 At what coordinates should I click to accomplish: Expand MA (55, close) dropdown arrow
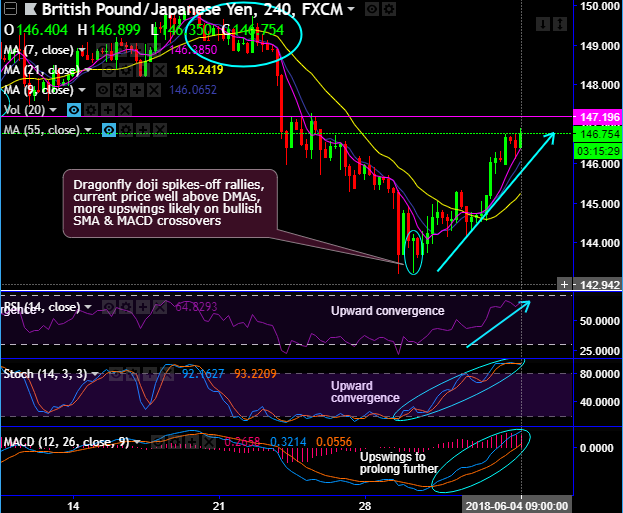click(88, 130)
